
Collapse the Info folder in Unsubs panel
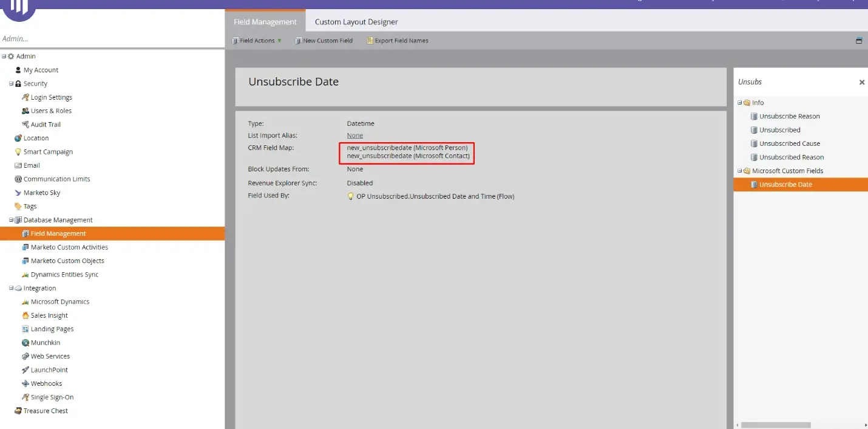[739, 103]
